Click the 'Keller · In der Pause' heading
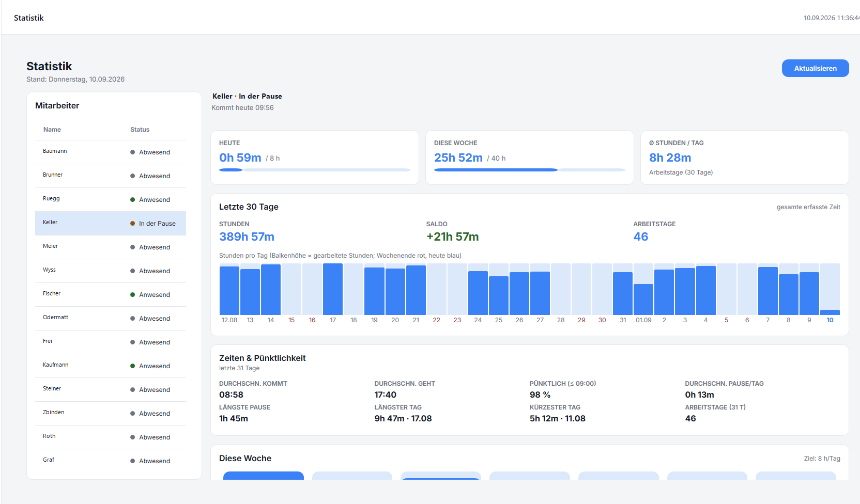The image size is (860, 504). tap(247, 96)
